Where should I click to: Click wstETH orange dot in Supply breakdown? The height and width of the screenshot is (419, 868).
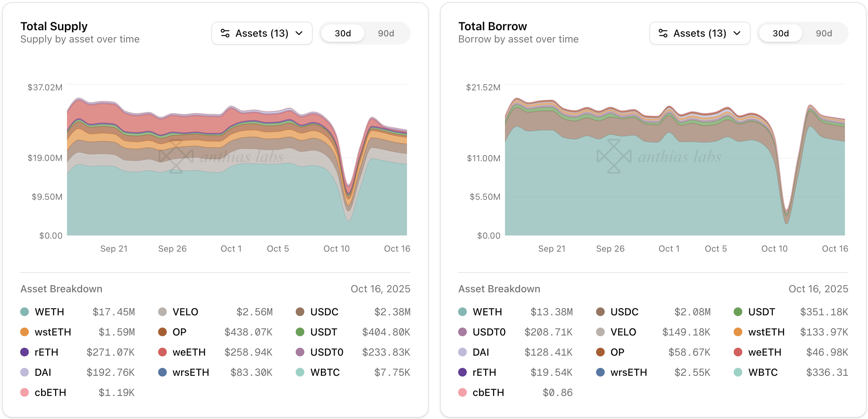(x=24, y=332)
